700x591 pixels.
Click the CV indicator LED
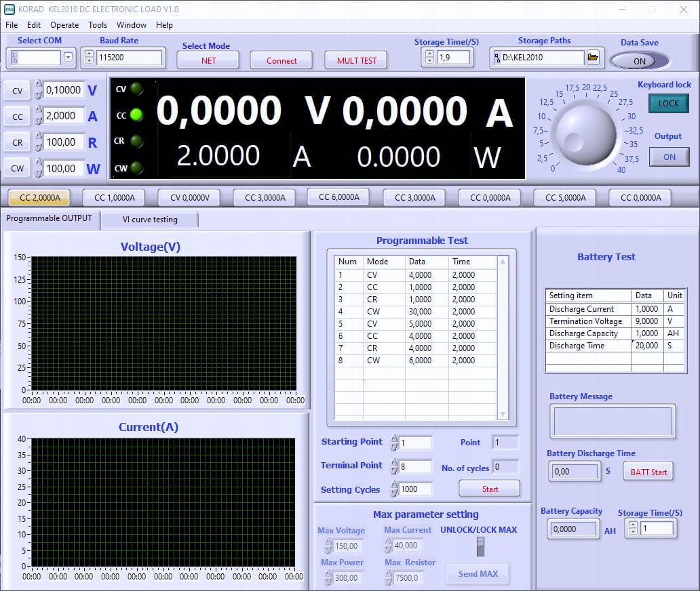point(136,89)
